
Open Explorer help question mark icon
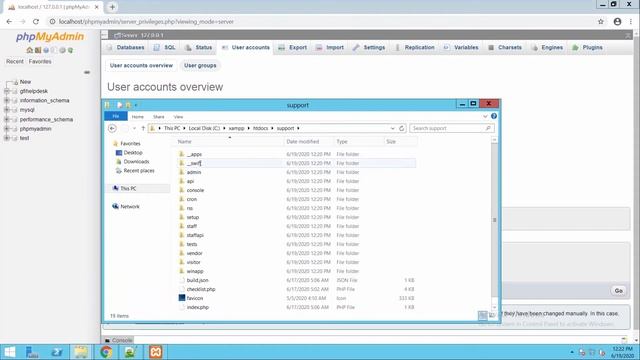[x=494, y=116]
